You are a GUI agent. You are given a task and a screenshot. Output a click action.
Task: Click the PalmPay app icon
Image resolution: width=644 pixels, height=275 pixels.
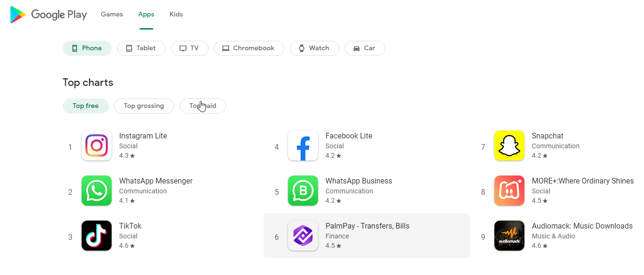pyautogui.click(x=303, y=236)
